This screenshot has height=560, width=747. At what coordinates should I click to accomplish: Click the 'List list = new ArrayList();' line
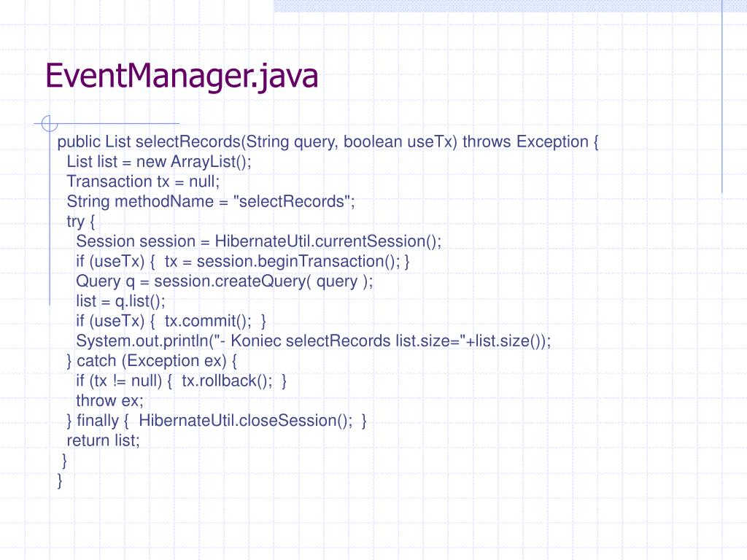click(x=158, y=162)
